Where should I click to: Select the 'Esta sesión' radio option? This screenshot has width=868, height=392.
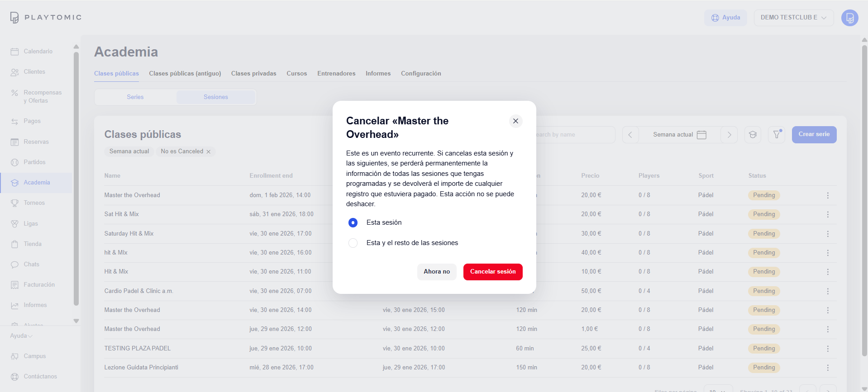point(353,222)
